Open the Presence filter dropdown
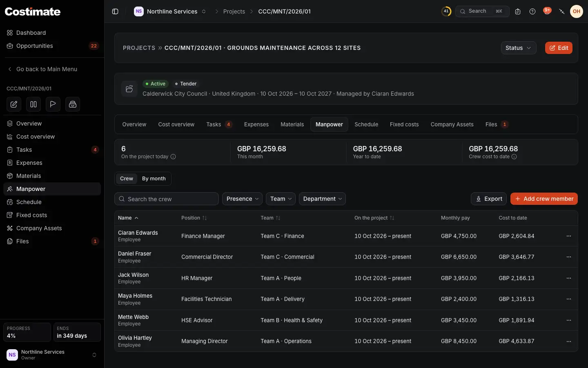The height and width of the screenshot is (368, 588). [243, 199]
